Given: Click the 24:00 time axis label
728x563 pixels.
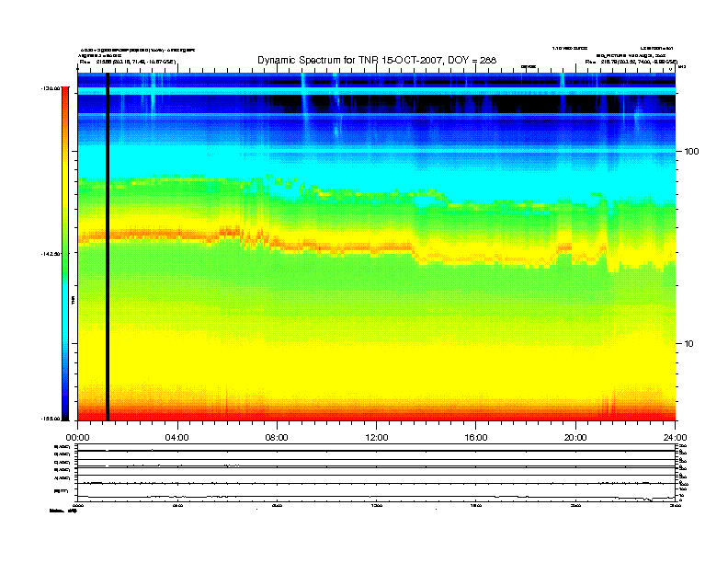Looking at the screenshot, I should click(675, 438).
